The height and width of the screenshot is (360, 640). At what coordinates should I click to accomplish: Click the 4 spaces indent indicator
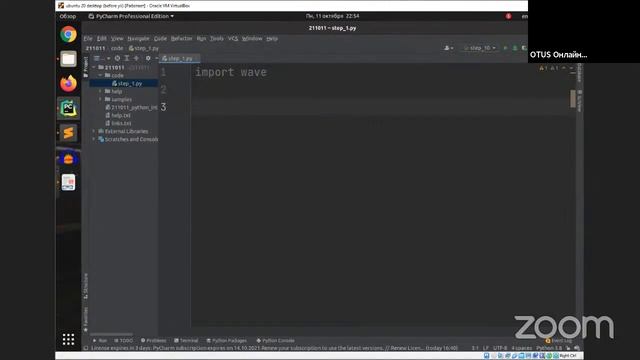pos(522,348)
